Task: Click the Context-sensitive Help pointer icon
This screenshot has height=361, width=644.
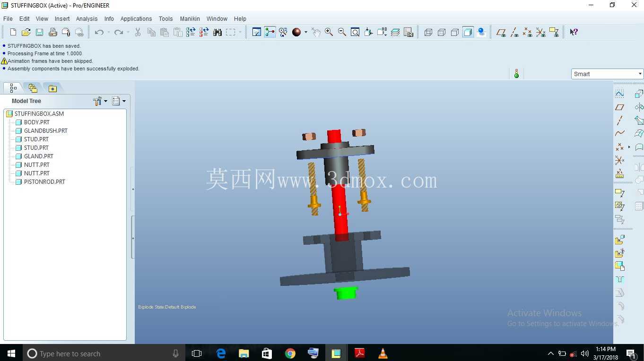Action: point(574,32)
